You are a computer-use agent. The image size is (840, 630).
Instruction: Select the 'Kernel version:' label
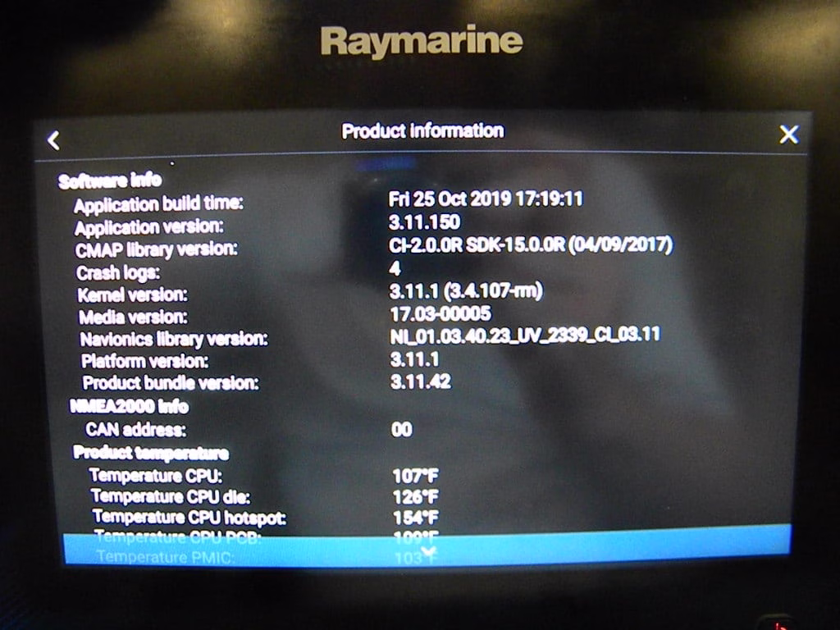132,294
